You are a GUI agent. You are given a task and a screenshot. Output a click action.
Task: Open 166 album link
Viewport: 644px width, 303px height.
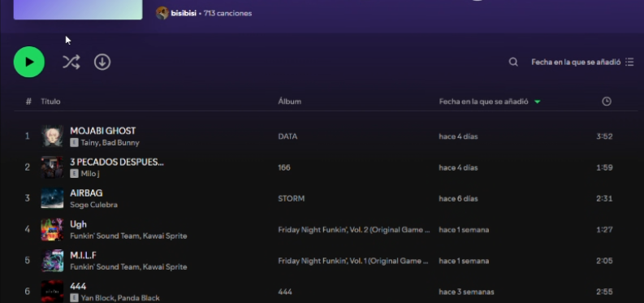(x=284, y=167)
